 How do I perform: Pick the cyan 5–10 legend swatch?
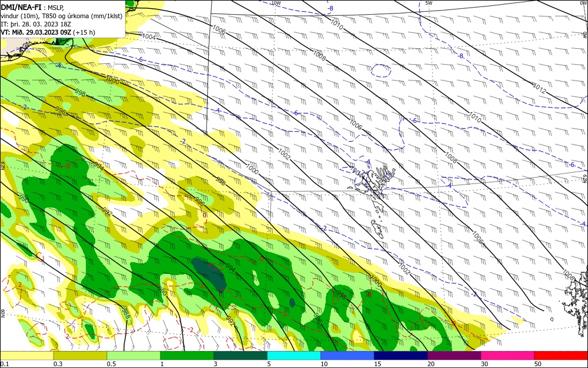click(x=294, y=356)
